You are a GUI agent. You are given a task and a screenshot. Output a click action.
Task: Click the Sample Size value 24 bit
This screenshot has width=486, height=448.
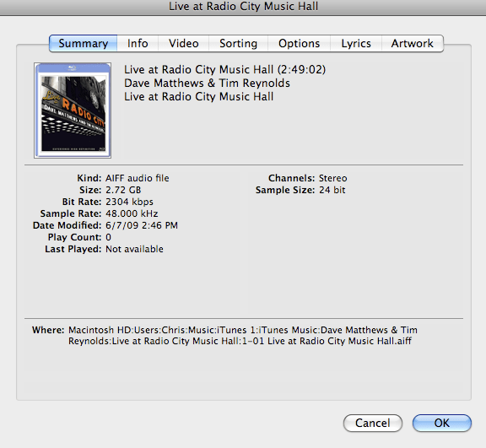[x=332, y=190]
